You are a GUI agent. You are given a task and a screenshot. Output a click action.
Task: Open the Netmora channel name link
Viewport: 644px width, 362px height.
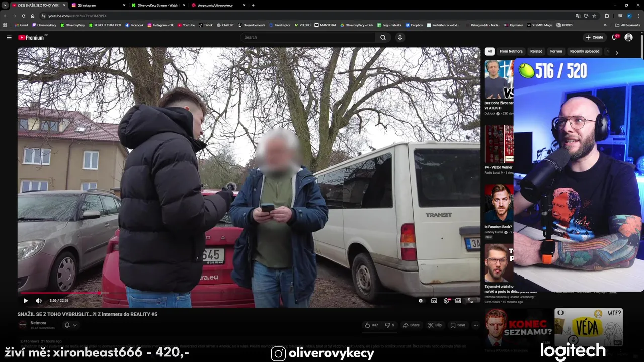point(38,323)
